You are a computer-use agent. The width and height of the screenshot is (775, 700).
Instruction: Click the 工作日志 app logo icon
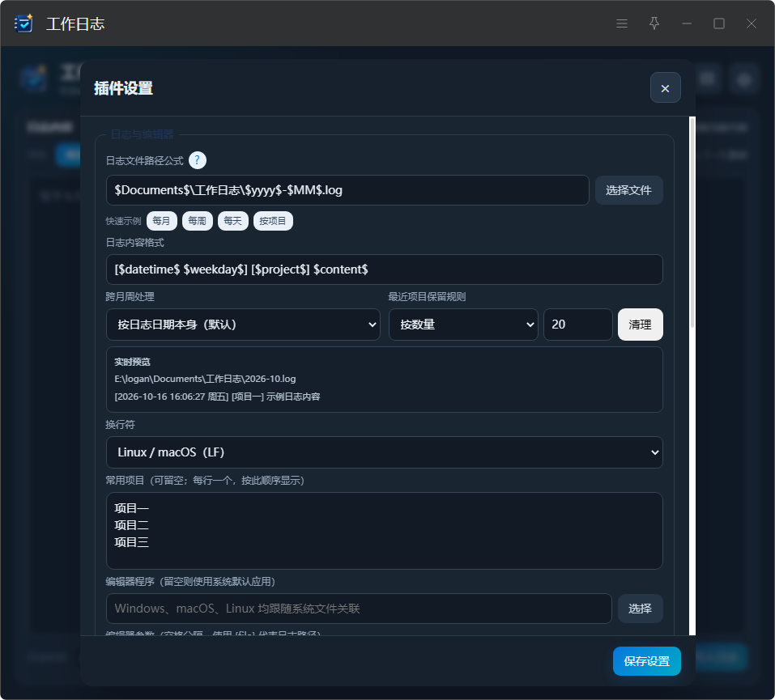point(23,23)
